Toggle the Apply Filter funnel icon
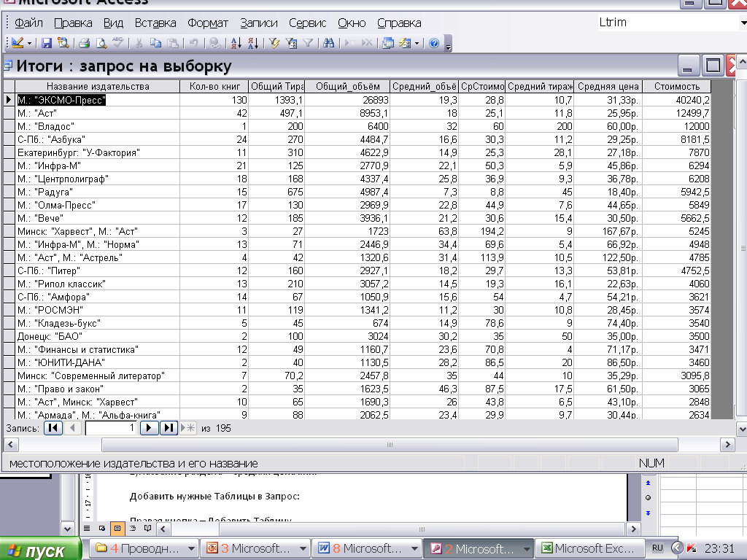The height and width of the screenshot is (560, 747). (308, 43)
